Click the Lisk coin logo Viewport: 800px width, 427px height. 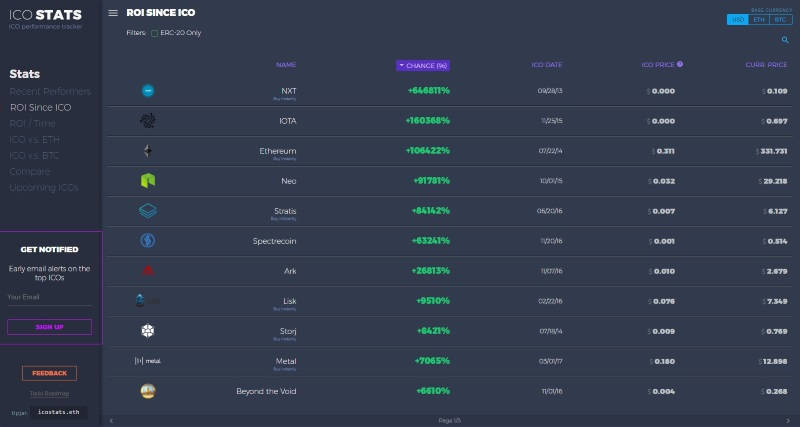[x=147, y=301]
